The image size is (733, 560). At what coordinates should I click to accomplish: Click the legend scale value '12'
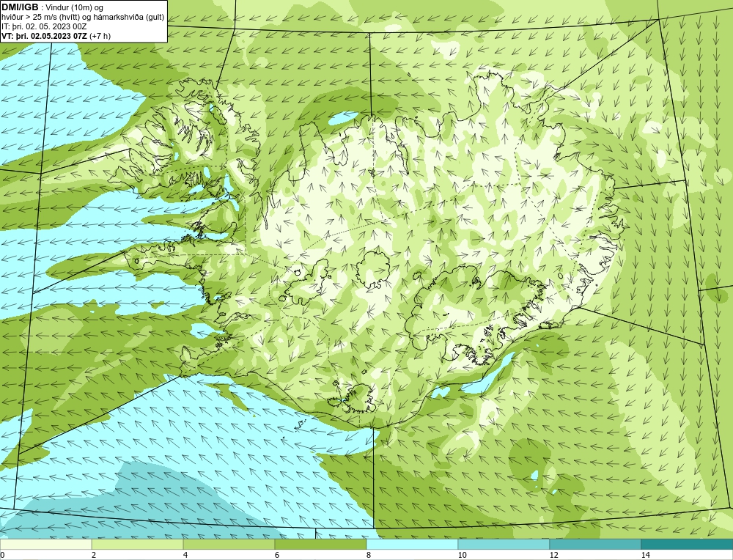coord(554,555)
